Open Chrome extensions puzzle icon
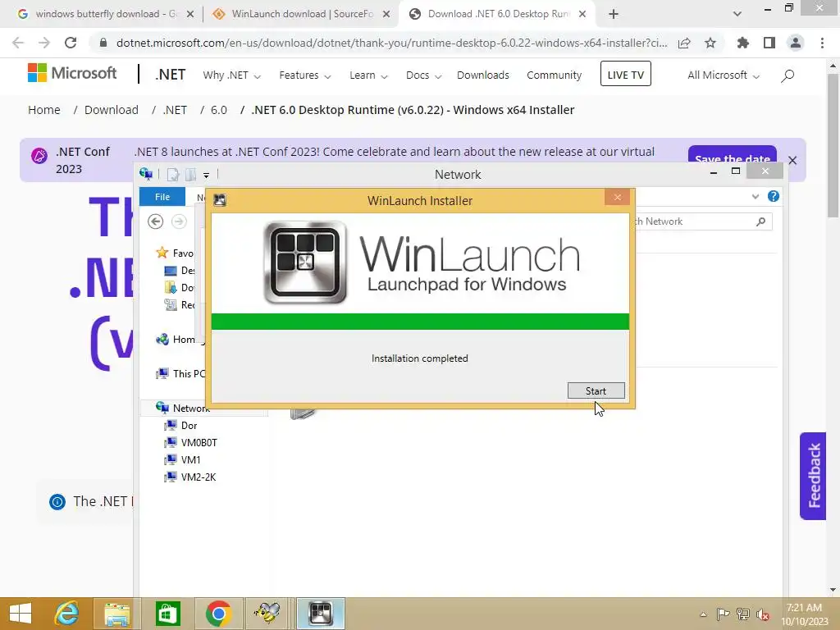Screen dimensions: 840x630 coord(742,43)
